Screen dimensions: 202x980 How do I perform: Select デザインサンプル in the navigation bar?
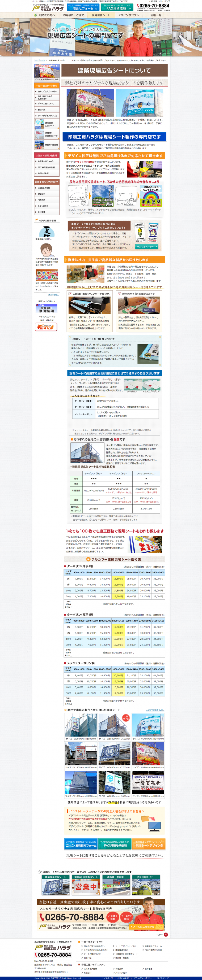[128, 15]
